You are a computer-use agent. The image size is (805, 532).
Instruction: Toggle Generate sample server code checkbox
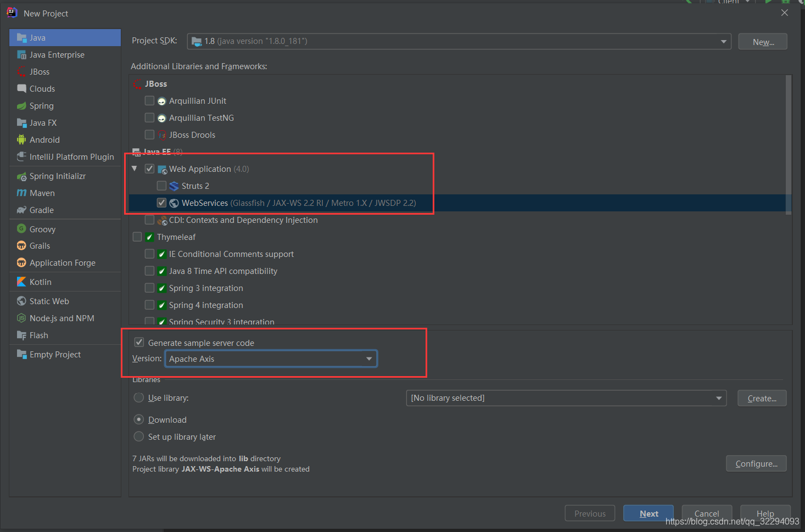click(139, 343)
